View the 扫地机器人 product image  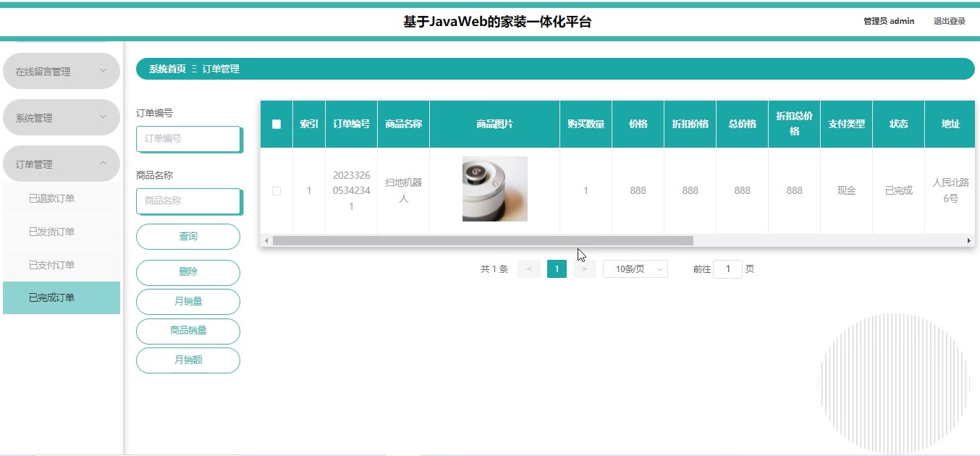494,188
